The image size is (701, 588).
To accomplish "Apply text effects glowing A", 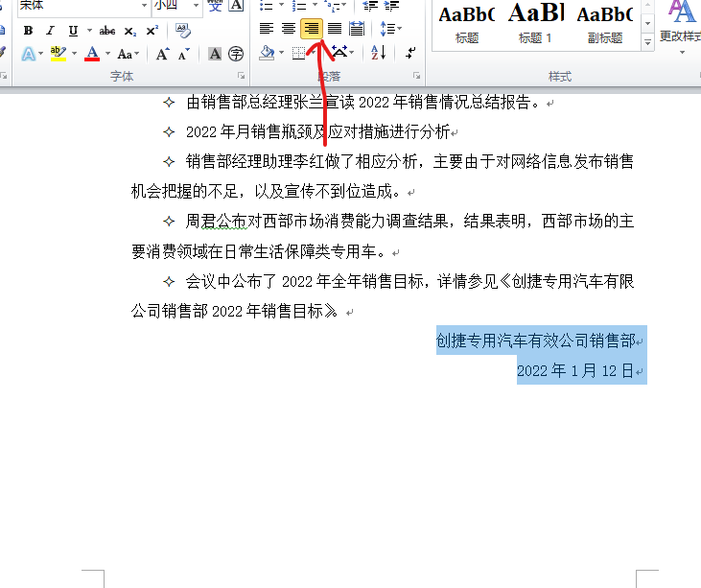I will [x=28, y=54].
